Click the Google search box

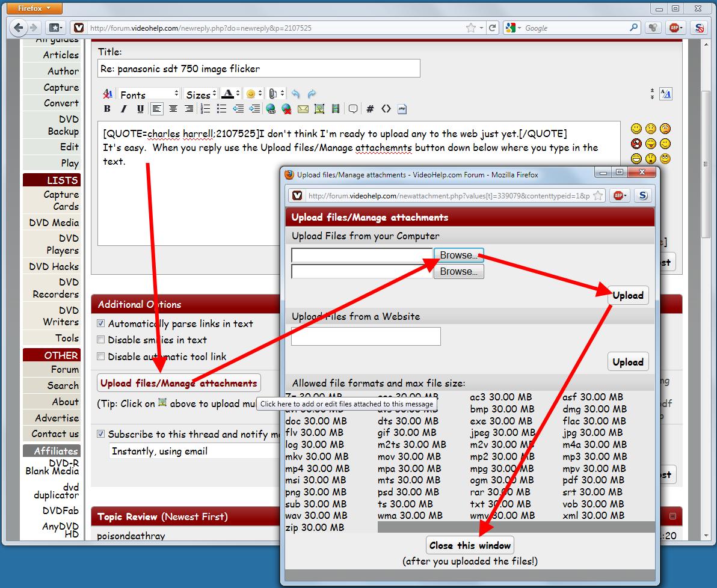[575, 28]
